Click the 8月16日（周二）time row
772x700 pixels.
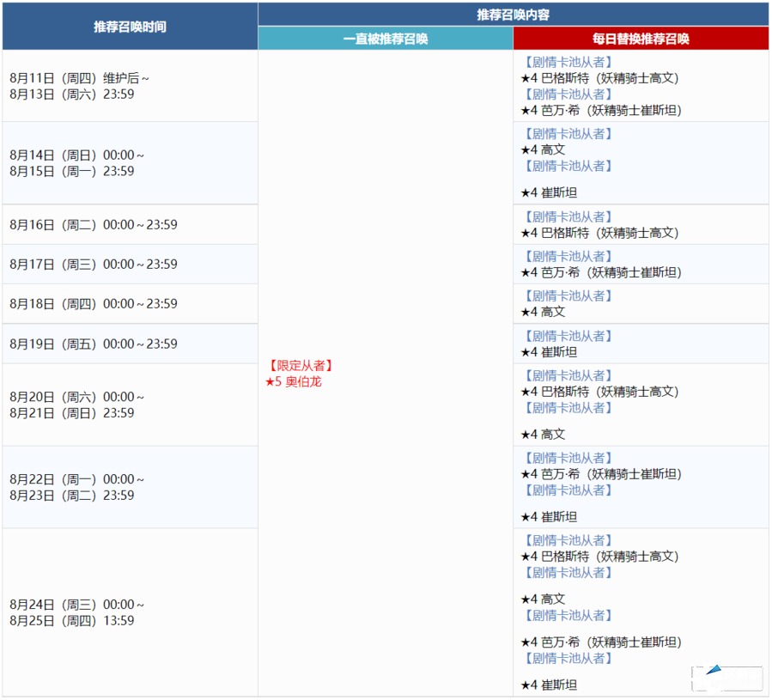pos(94,225)
